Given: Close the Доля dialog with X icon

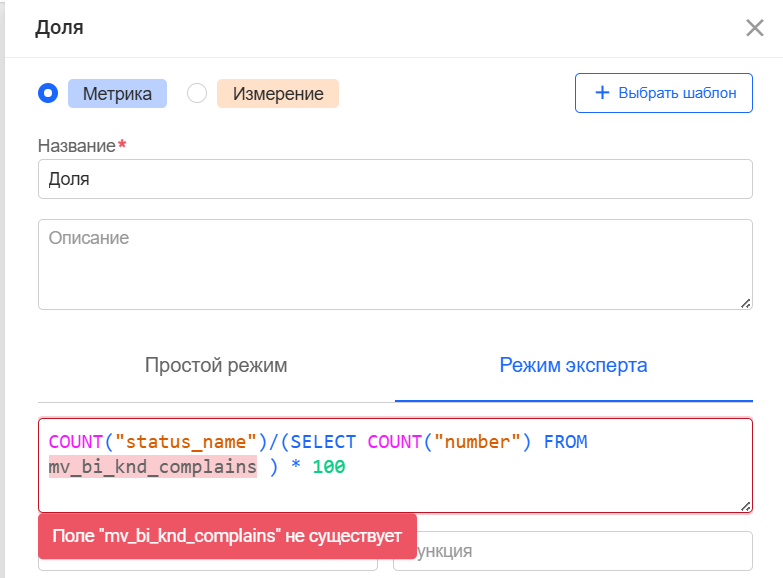Looking at the screenshot, I should 754,28.
